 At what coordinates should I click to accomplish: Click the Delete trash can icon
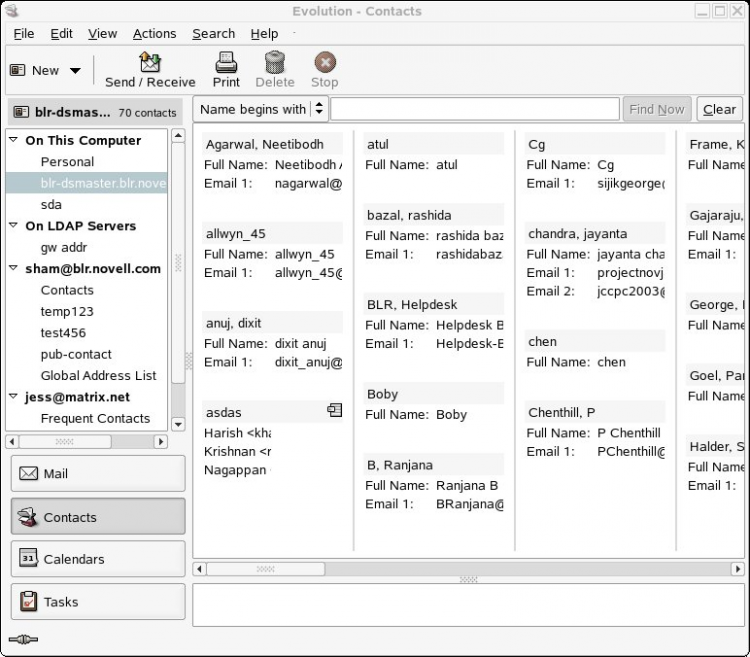coord(275,62)
